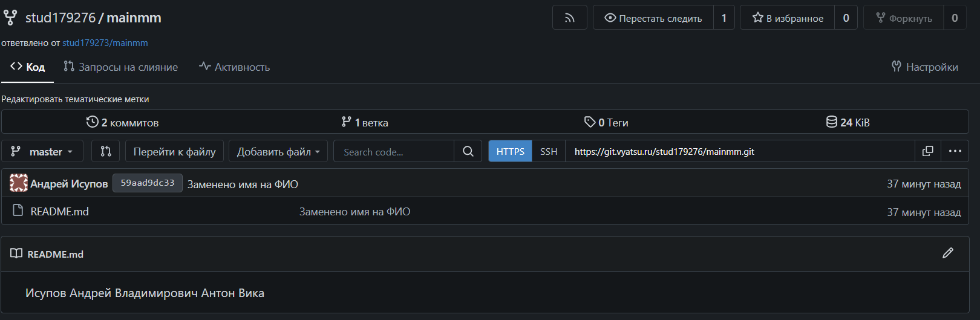Star the repo with В избранное

point(788,18)
